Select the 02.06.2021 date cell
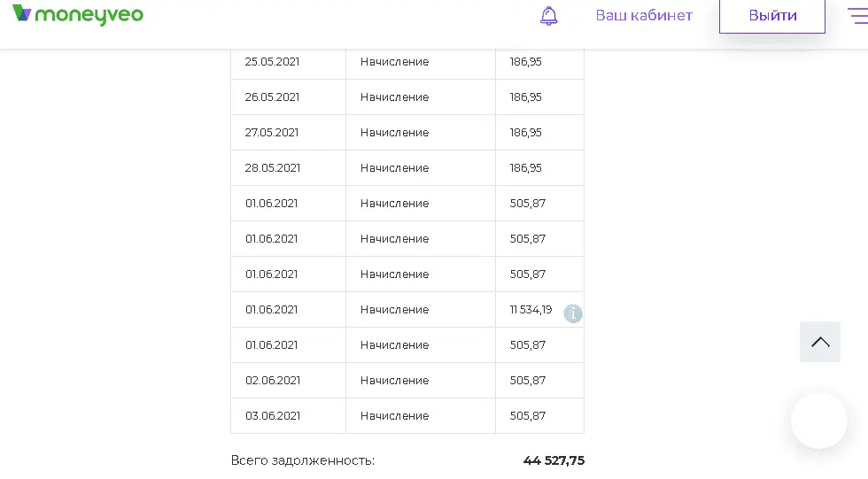 coord(273,381)
